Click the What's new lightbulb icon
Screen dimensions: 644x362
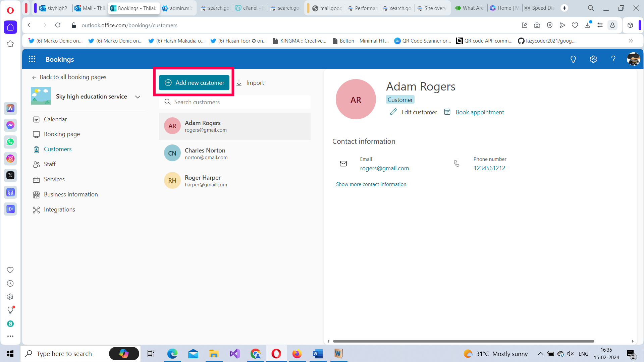(573, 59)
